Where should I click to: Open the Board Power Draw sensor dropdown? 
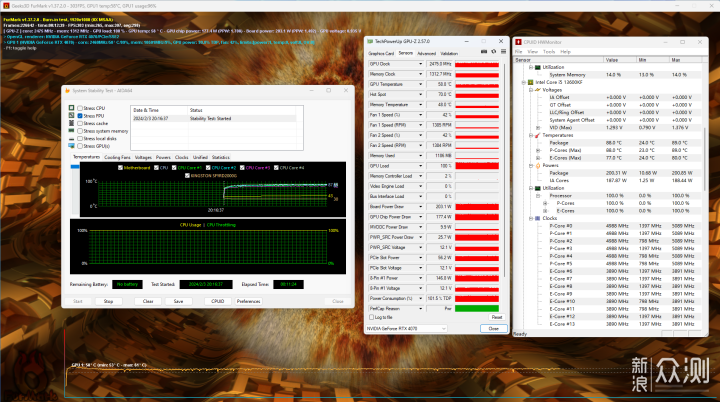(x=420, y=206)
